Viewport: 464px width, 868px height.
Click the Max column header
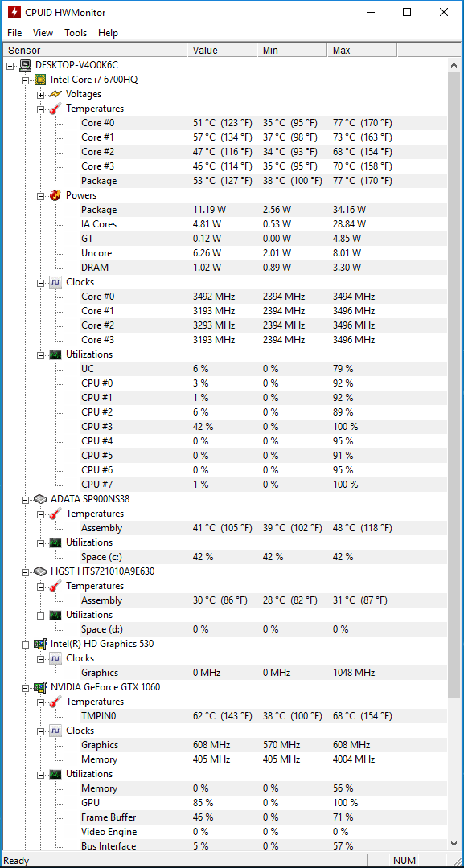362,51
